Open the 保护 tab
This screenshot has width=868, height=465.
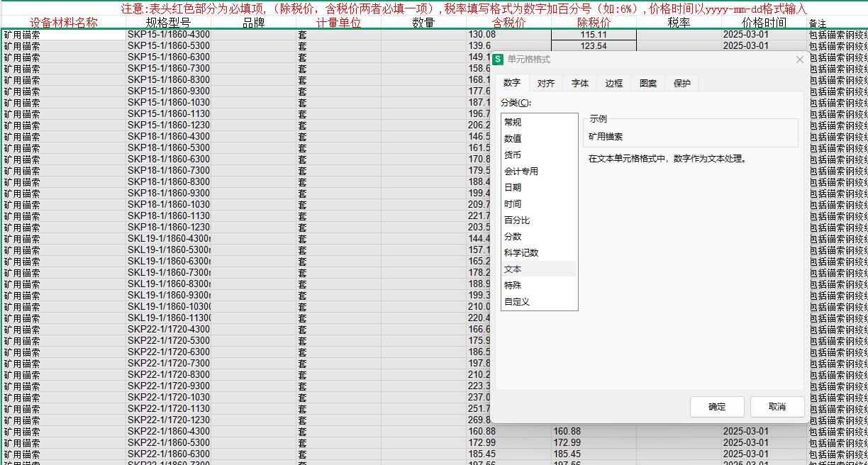pos(681,83)
